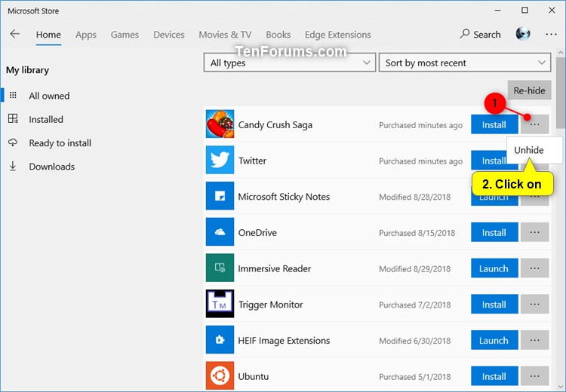Open more options for OneDrive
The image size is (566, 392).
pos(534,232)
